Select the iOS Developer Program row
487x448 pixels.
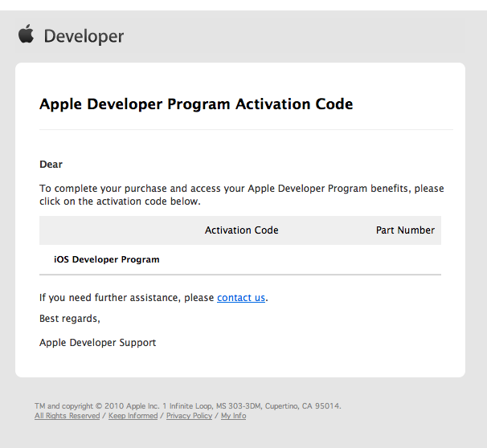tap(240, 259)
